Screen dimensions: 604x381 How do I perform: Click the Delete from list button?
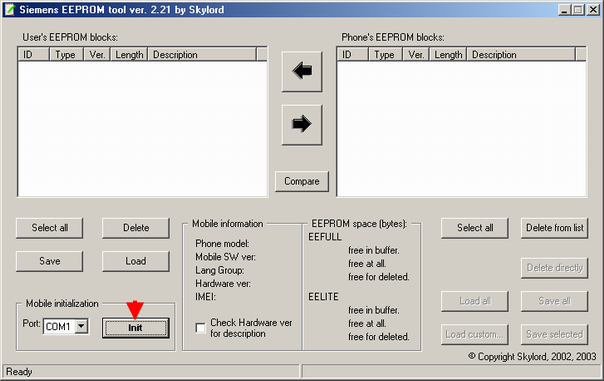pyautogui.click(x=555, y=228)
